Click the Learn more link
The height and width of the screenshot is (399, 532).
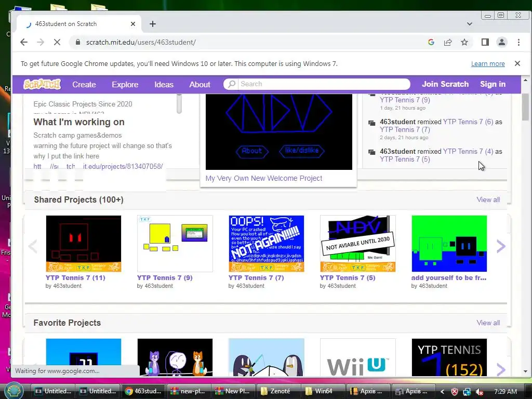tap(488, 63)
